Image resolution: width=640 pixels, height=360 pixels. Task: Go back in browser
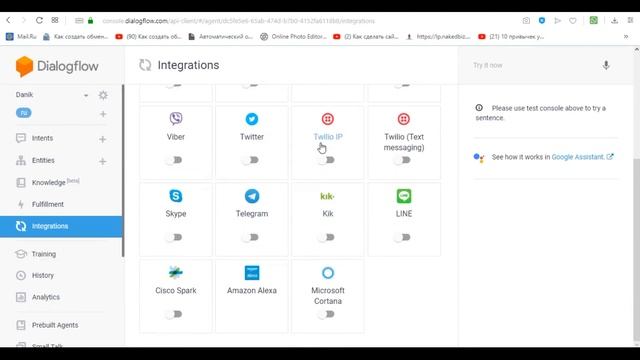[x=9, y=20]
